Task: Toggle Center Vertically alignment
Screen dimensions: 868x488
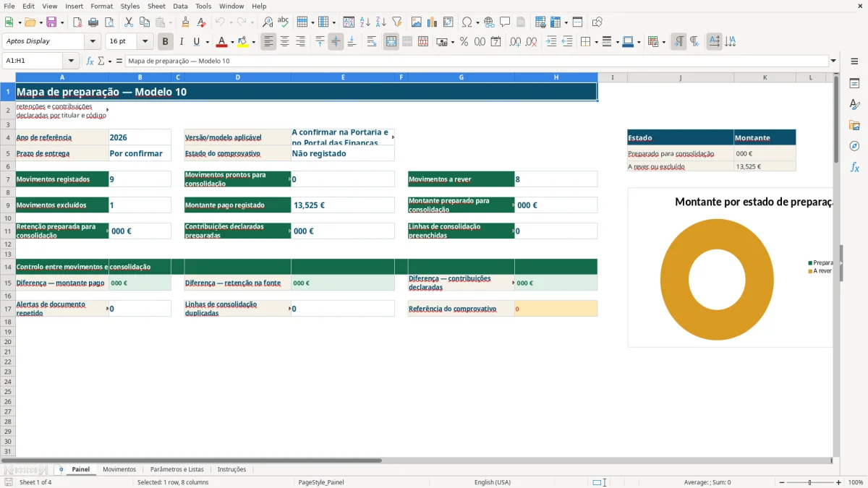Action: pos(336,42)
